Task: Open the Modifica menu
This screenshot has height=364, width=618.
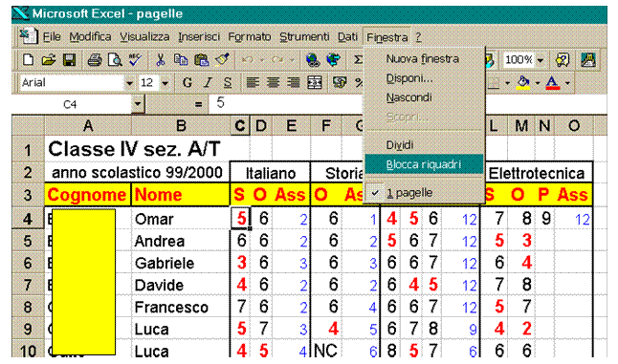Action: pyautogui.click(x=90, y=37)
